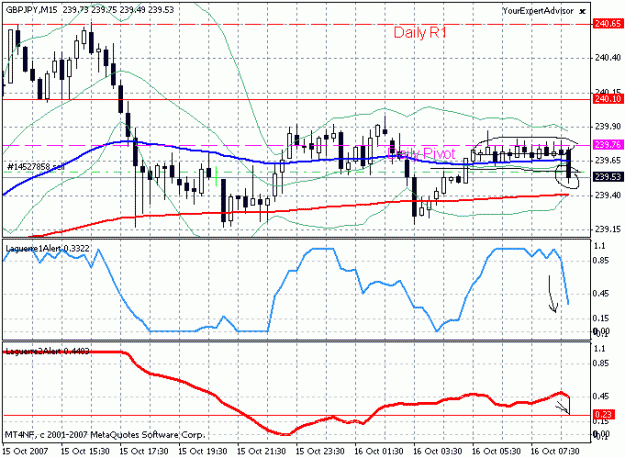Click the 15 Oct 21:30 time label
Screen dimensions: 625x458
point(261,452)
